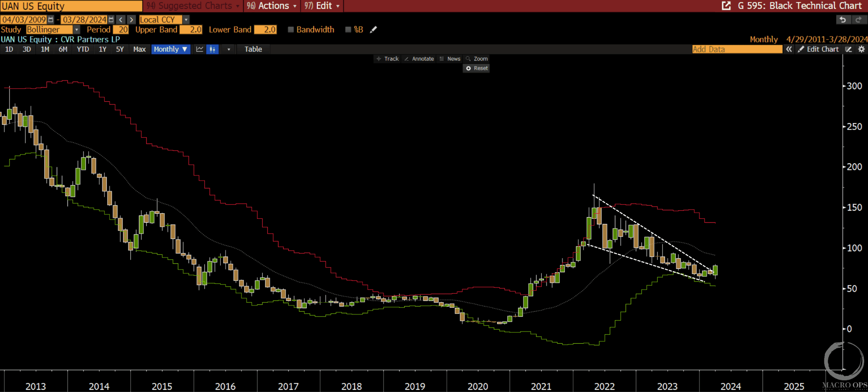Viewport: 868px width, 392px height.
Task: Expand the Local CCY currency dropdown
Action: click(x=186, y=19)
